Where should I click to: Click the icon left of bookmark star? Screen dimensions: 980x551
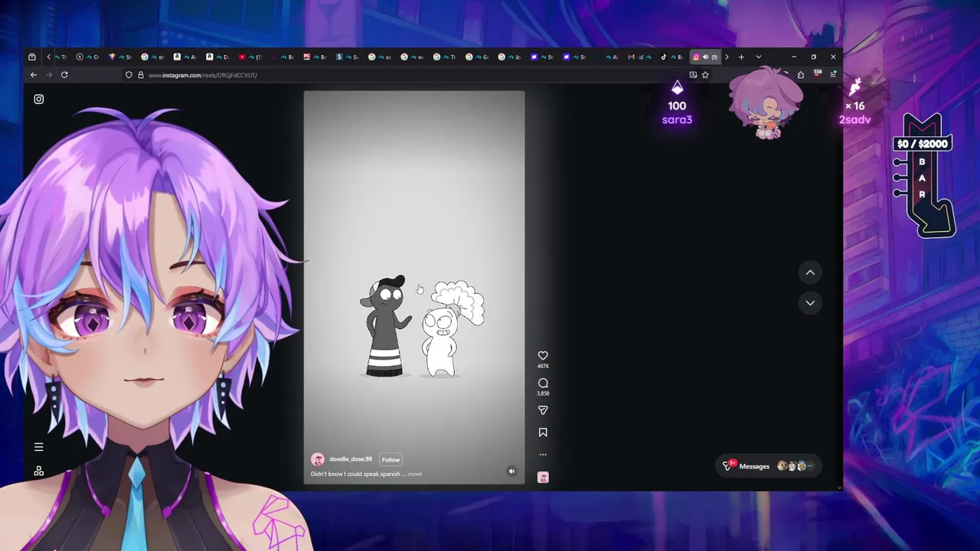point(693,75)
